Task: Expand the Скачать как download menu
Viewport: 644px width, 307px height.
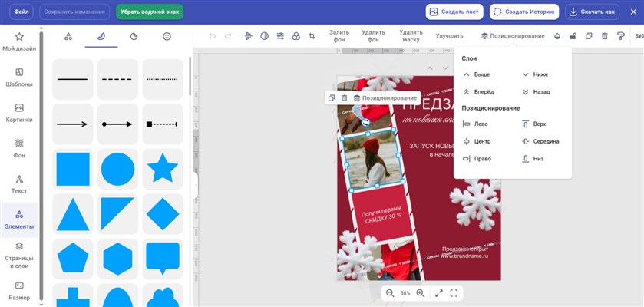Action: 592,12
